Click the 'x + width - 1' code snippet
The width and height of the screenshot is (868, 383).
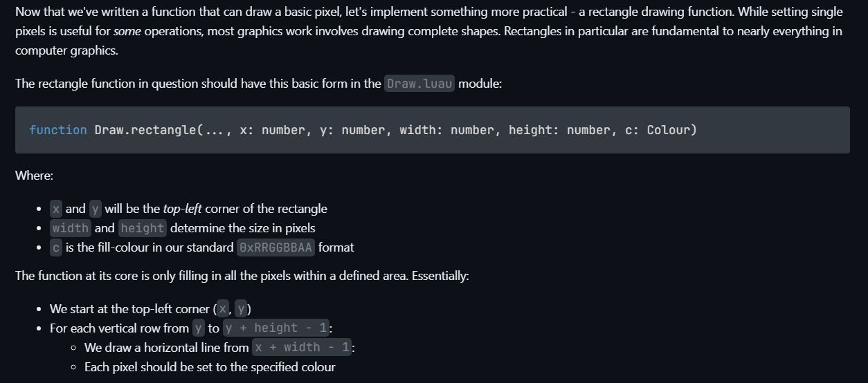(302, 348)
